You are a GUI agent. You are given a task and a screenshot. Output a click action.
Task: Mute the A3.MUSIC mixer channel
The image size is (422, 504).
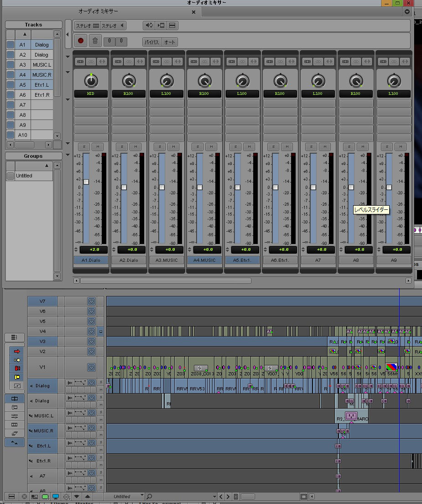pyautogui.click(x=173, y=146)
